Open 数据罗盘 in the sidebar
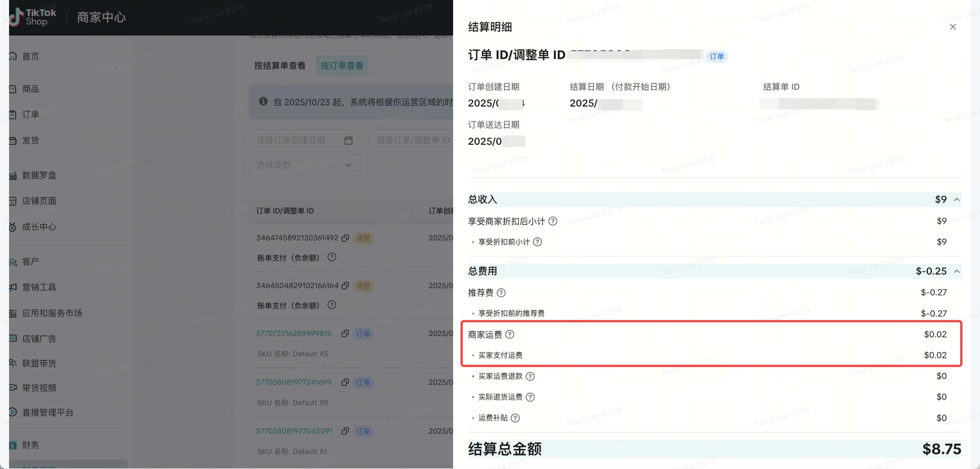980x469 pixels. pyautogui.click(x=39, y=175)
